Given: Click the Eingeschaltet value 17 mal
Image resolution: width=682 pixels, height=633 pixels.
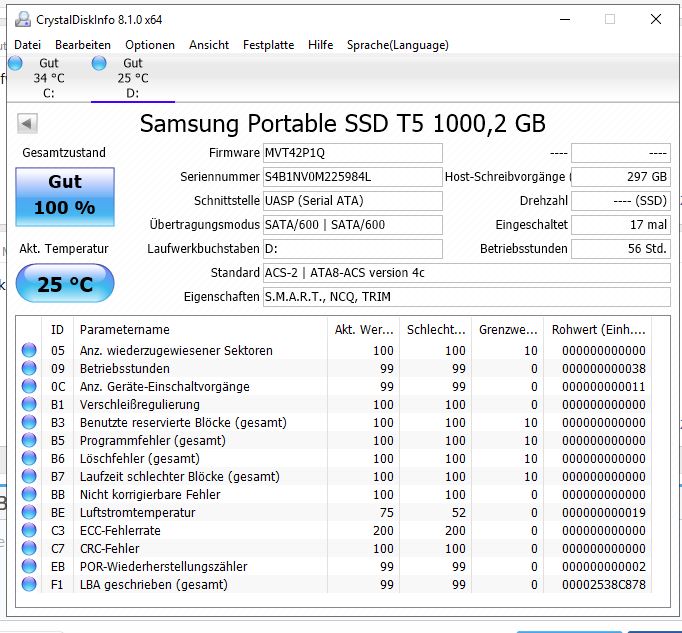Looking at the screenshot, I should click(x=621, y=225).
